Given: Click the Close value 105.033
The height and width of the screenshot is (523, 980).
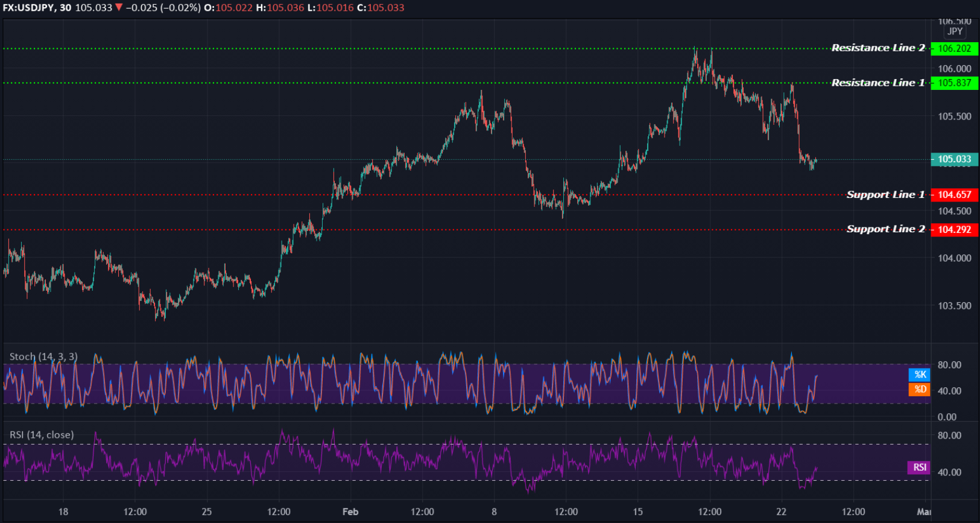Looking at the screenshot, I should [x=385, y=8].
